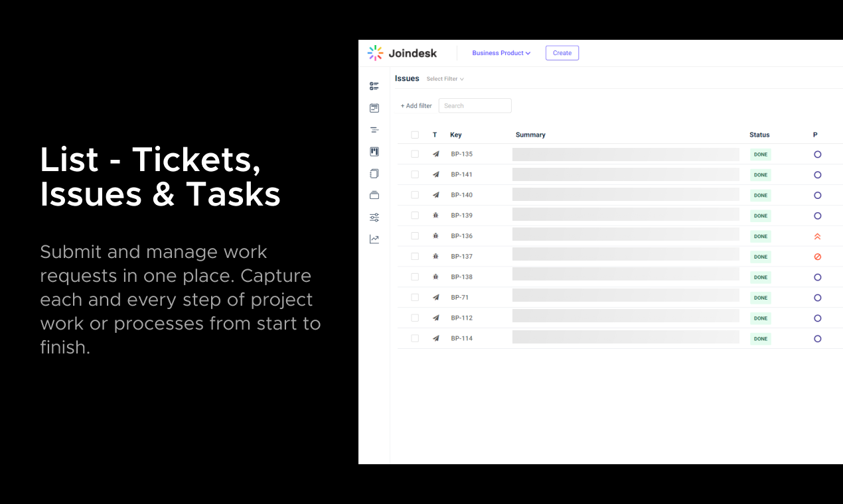
Task: Expand the Business Product project dropdown
Action: [501, 53]
